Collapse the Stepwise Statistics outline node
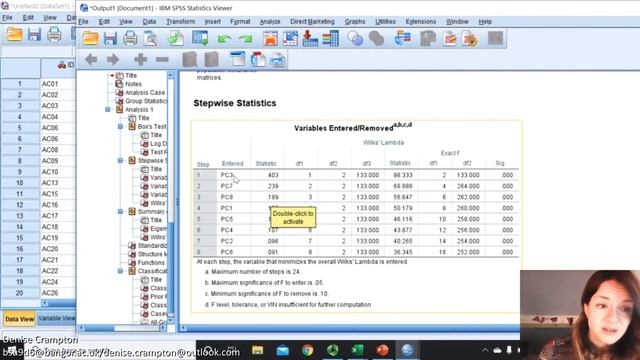Screen dimensions: 640x360 [120, 160]
